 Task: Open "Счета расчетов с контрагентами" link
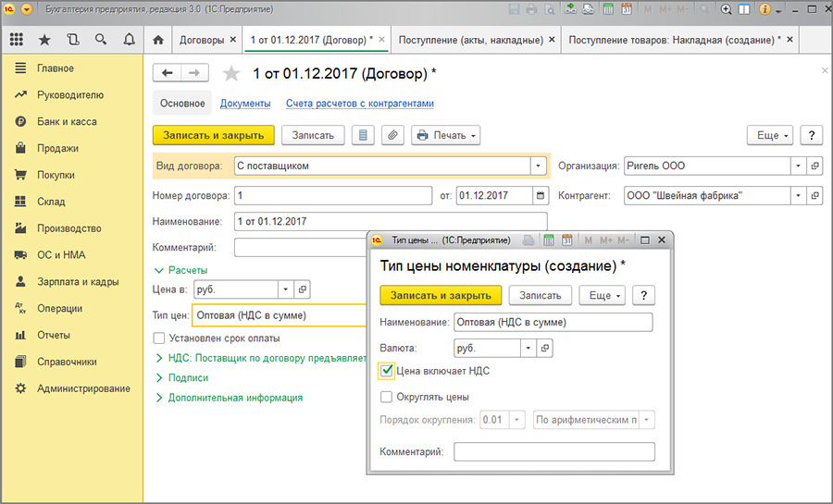coord(359,104)
